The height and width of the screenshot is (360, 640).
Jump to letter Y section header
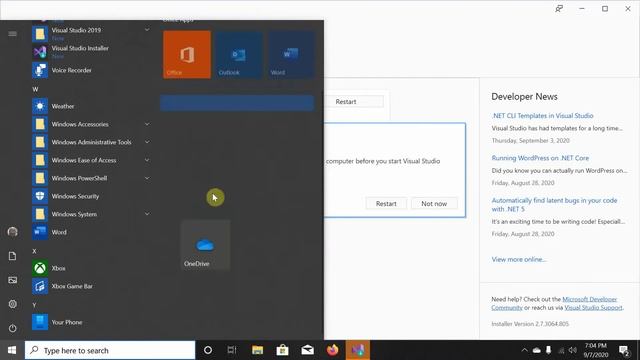(34, 305)
